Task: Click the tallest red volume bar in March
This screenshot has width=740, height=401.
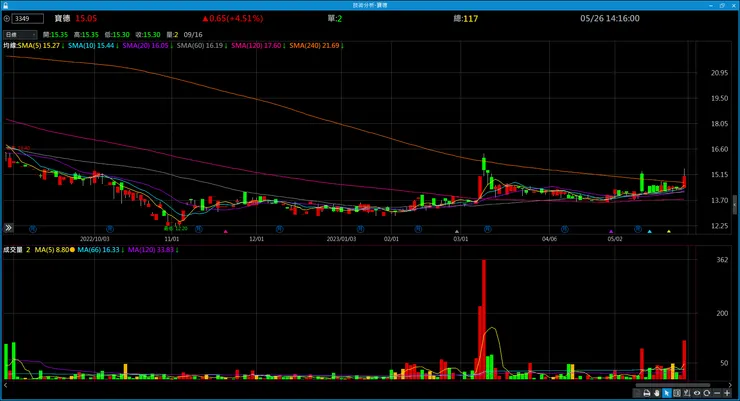Action: click(x=484, y=319)
